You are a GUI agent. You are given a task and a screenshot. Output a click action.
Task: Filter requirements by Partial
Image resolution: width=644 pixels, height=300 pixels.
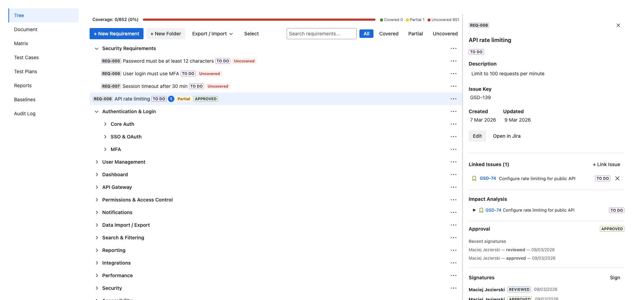(x=415, y=34)
